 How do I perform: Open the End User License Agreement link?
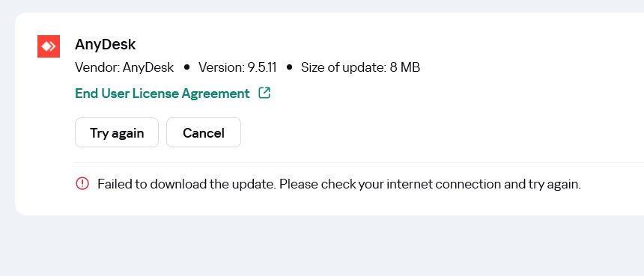point(162,93)
